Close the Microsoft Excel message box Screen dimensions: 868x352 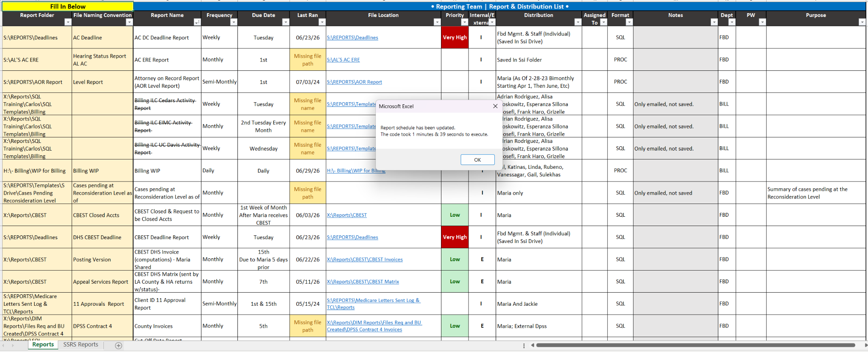(x=495, y=106)
